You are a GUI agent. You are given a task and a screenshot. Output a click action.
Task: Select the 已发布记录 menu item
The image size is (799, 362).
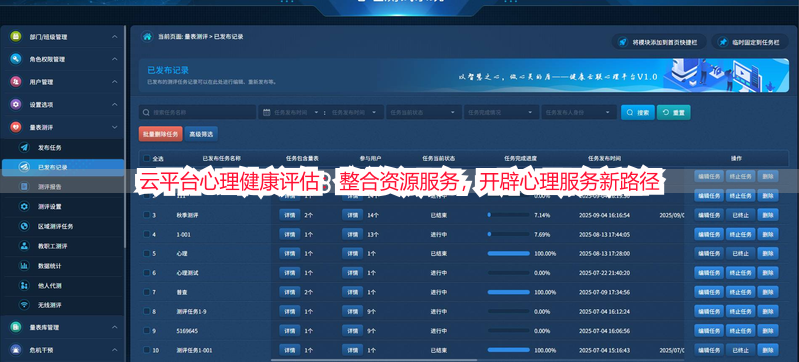point(63,167)
